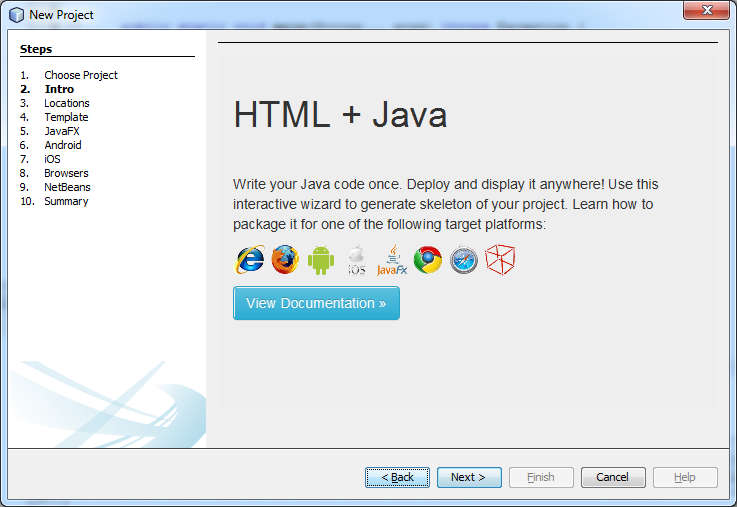Select step 'Choose Project' in Steps list
This screenshot has height=507, width=737.
point(81,75)
